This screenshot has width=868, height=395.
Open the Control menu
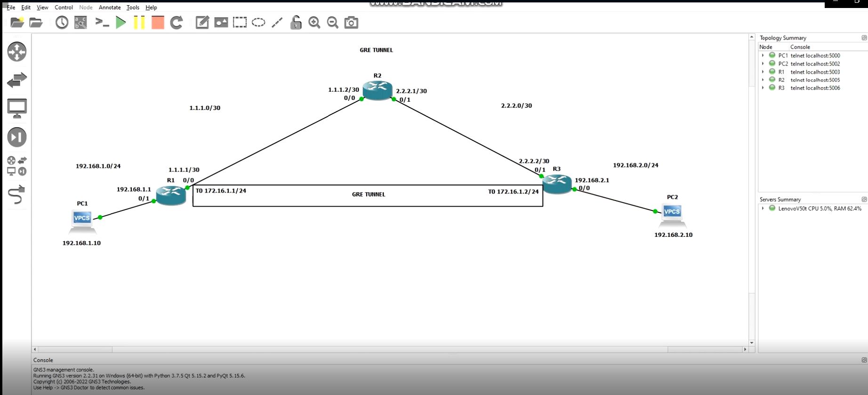tap(64, 8)
